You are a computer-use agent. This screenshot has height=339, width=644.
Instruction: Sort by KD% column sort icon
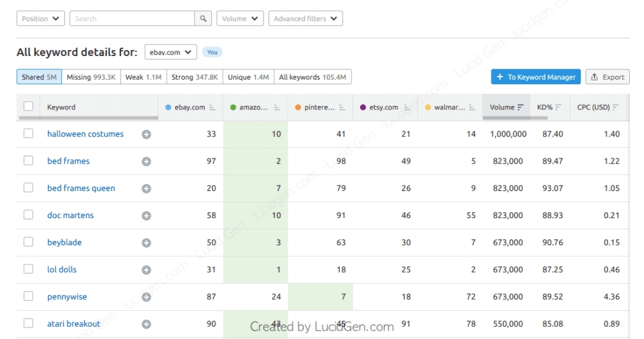pyautogui.click(x=558, y=107)
